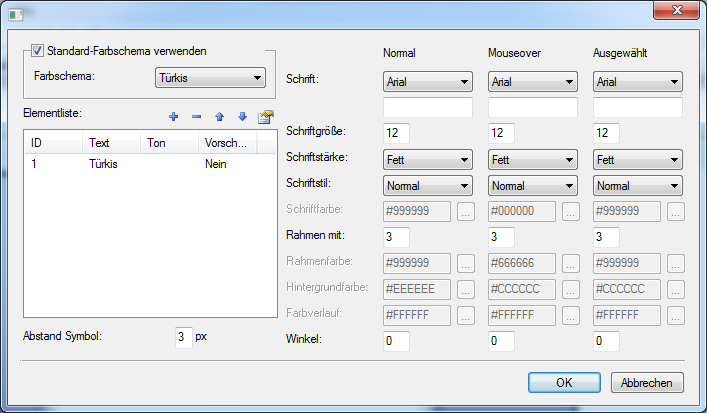707x413 pixels.
Task: Click Ausgewählt Hintergrundfarbe browse button
Action: pos(676,289)
